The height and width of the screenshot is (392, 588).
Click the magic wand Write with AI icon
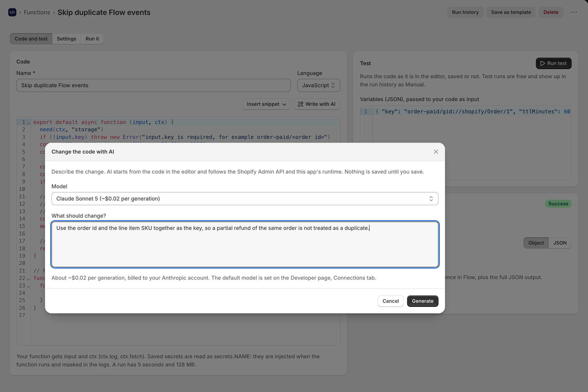point(300,104)
